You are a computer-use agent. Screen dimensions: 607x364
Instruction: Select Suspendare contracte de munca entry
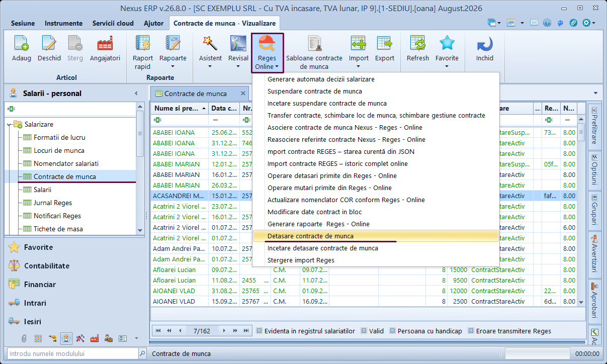(315, 92)
